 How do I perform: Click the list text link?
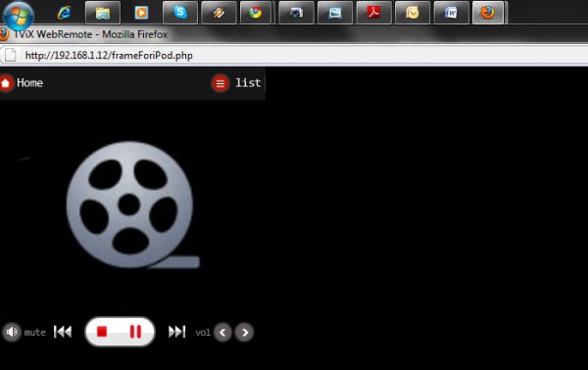coord(248,83)
